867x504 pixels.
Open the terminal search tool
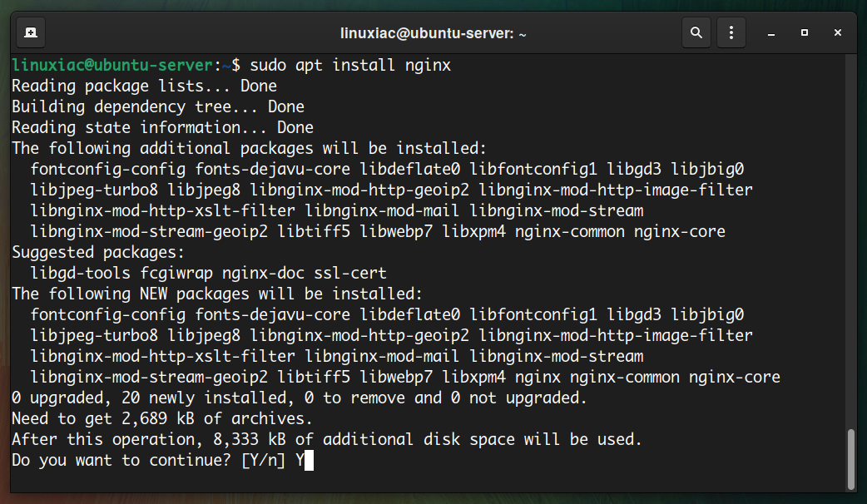coord(696,32)
